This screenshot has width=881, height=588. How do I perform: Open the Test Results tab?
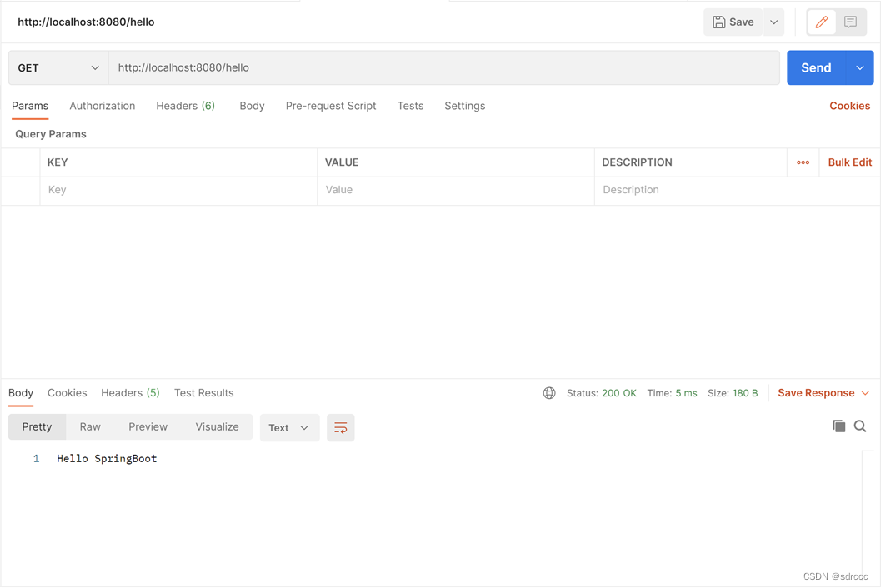click(204, 393)
